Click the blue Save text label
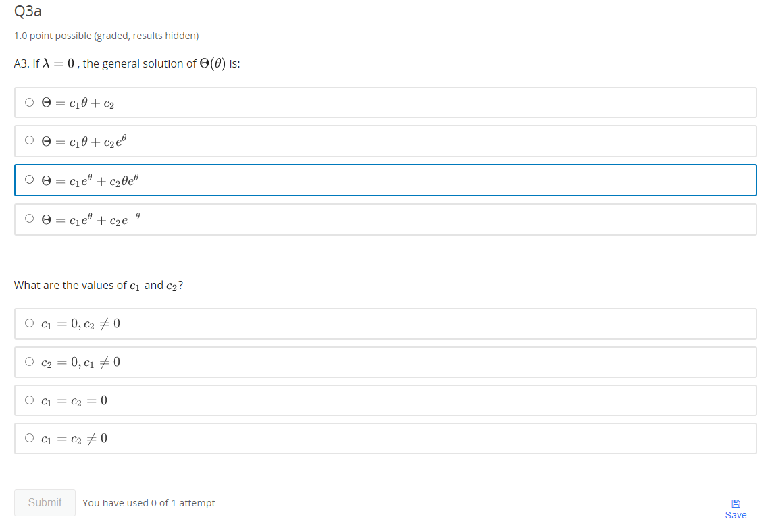 (x=736, y=515)
